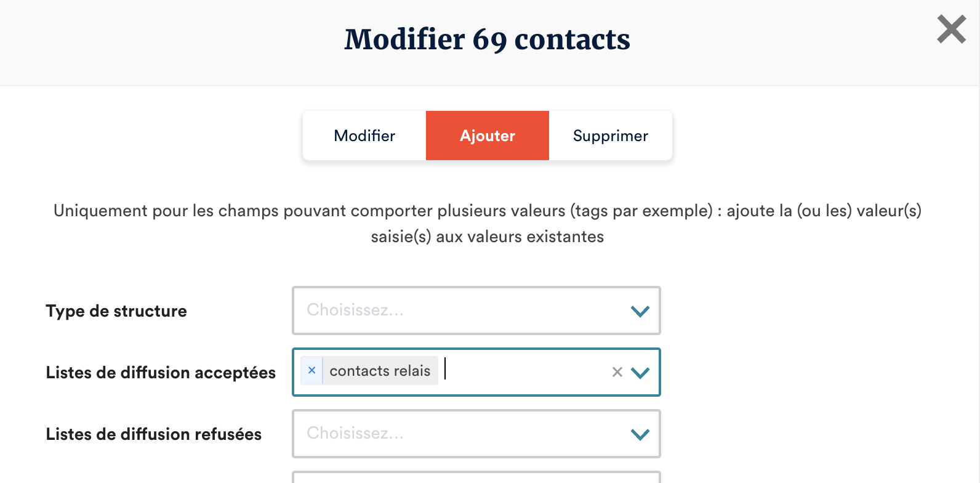Close the Modifier 69 contacts dialog

[951, 30]
